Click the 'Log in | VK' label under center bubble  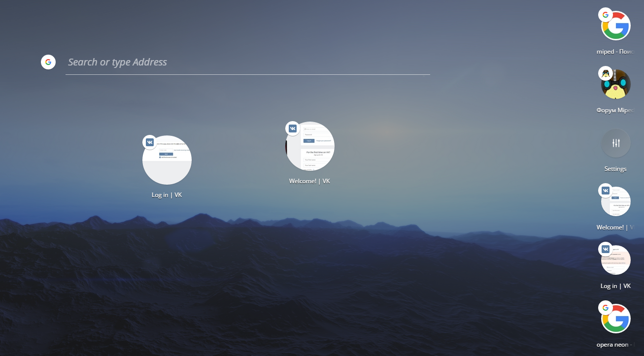(167, 195)
